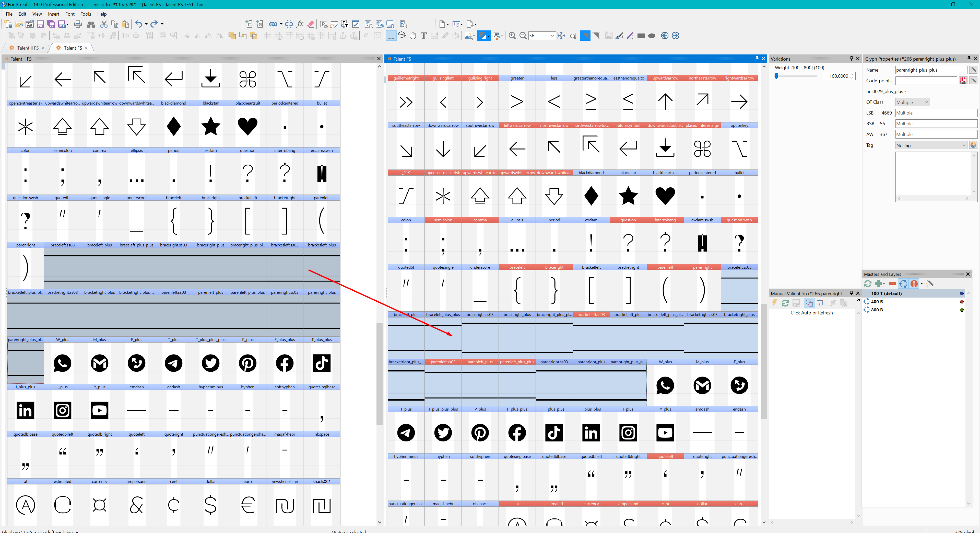Image resolution: width=980 pixels, height=533 pixels.
Task: Toggle intersecting contours validation filter
Action: tap(809, 303)
